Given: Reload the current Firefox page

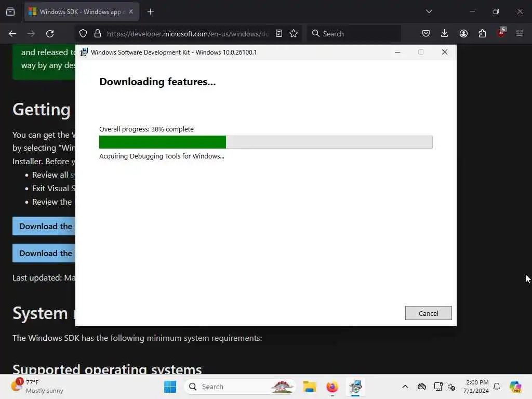Looking at the screenshot, I should point(50,34).
